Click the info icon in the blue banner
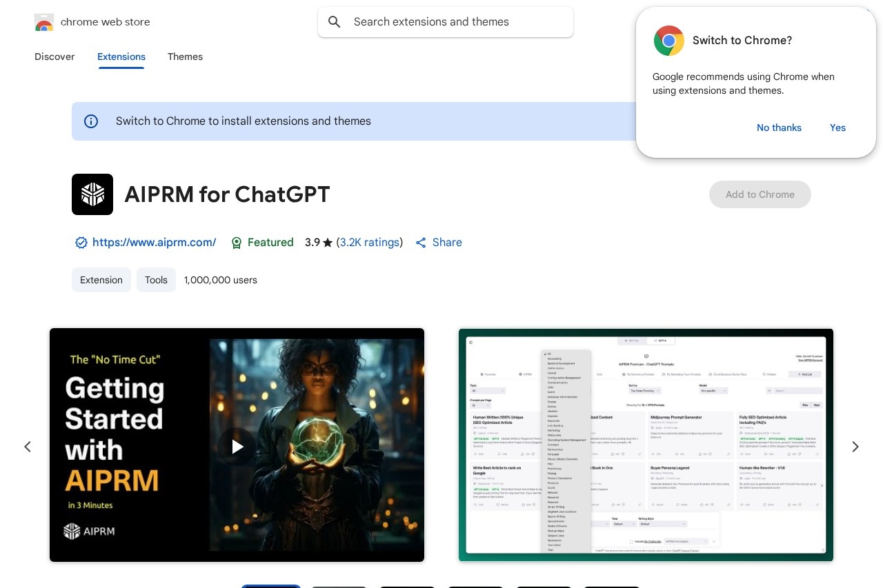The width and height of the screenshot is (883, 588). [91, 121]
